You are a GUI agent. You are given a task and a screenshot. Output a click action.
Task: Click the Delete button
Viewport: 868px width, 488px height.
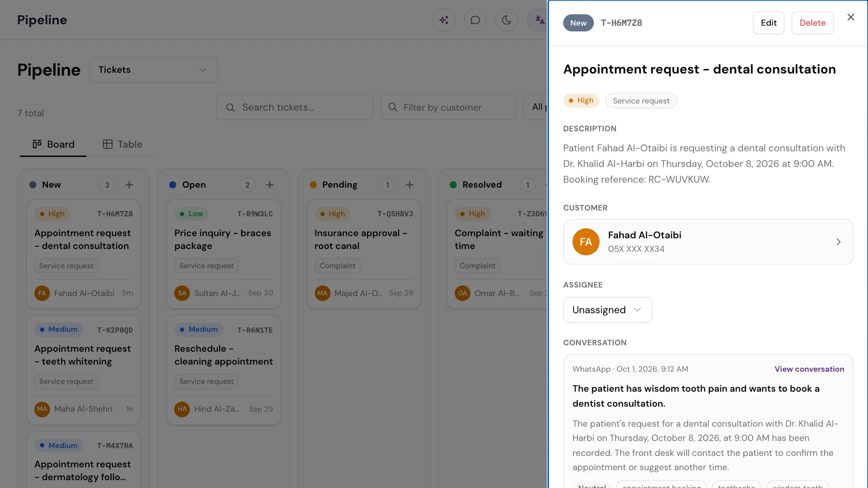click(x=812, y=23)
